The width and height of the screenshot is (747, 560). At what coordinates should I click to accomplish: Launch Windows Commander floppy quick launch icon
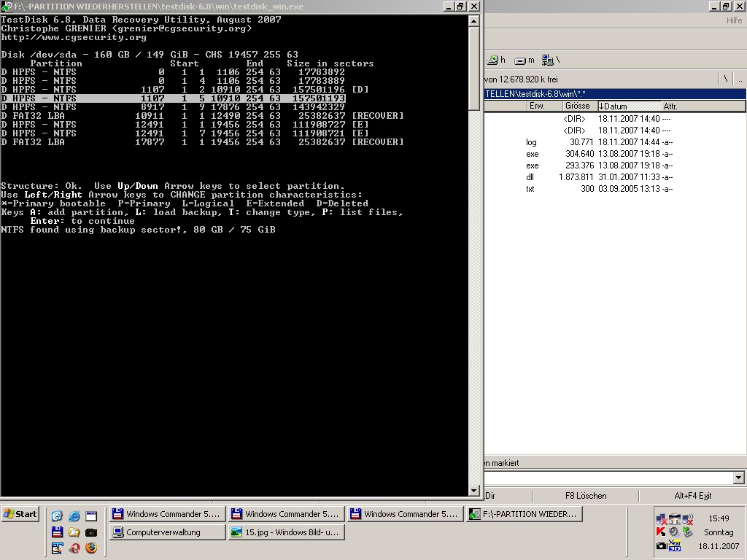pos(57,532)
